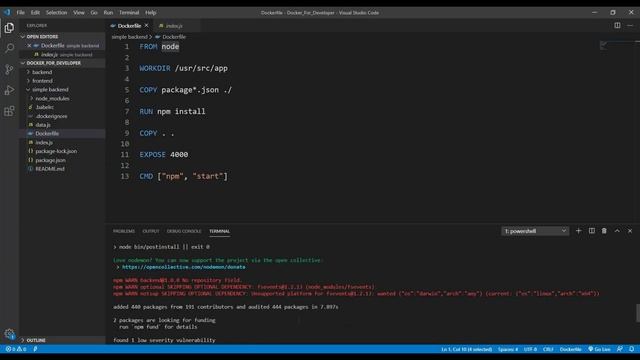Open the Terminal menu
Viewport: 640px width, 360px height.
pyautogui.click(x=129, y=12)
